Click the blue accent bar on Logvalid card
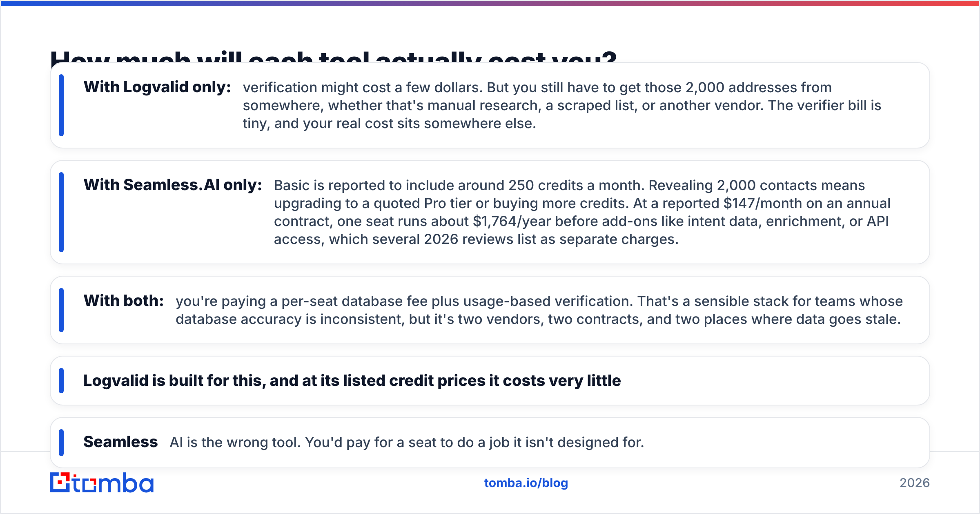Viewport: 980px width, 514px height. pyautogui.click(x=61, y=105)
